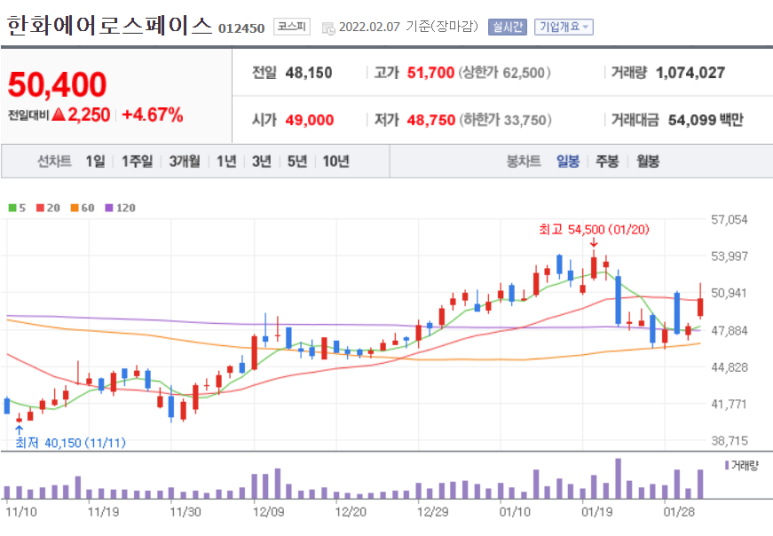Click red 20-day moving average legend swatch
The width and height of the screenshot is (773, 536).
(x=40, y=208)
